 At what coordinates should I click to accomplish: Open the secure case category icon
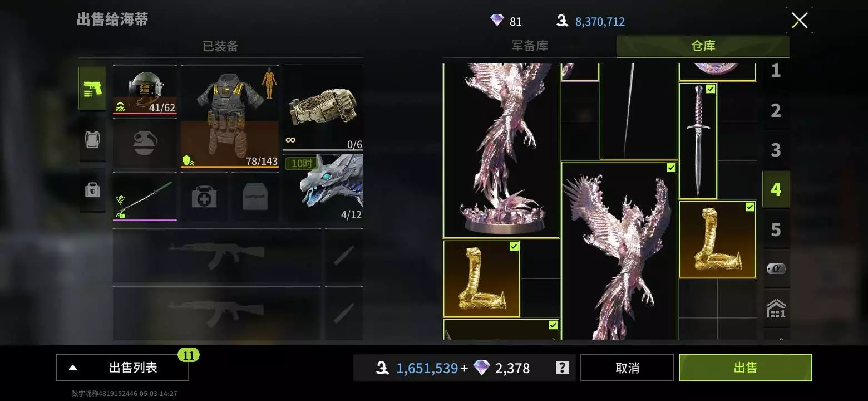(92, 190)
